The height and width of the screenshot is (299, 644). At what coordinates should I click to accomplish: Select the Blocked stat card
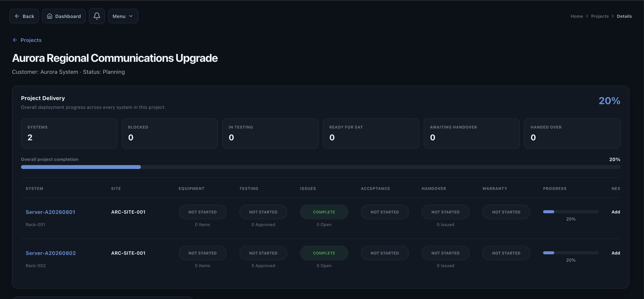tap(170, 133)
